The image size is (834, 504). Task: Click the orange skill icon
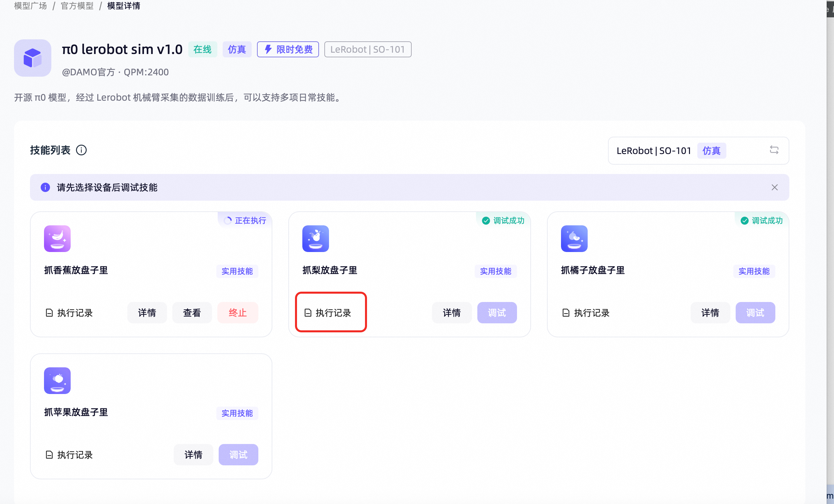coord(574,239)
